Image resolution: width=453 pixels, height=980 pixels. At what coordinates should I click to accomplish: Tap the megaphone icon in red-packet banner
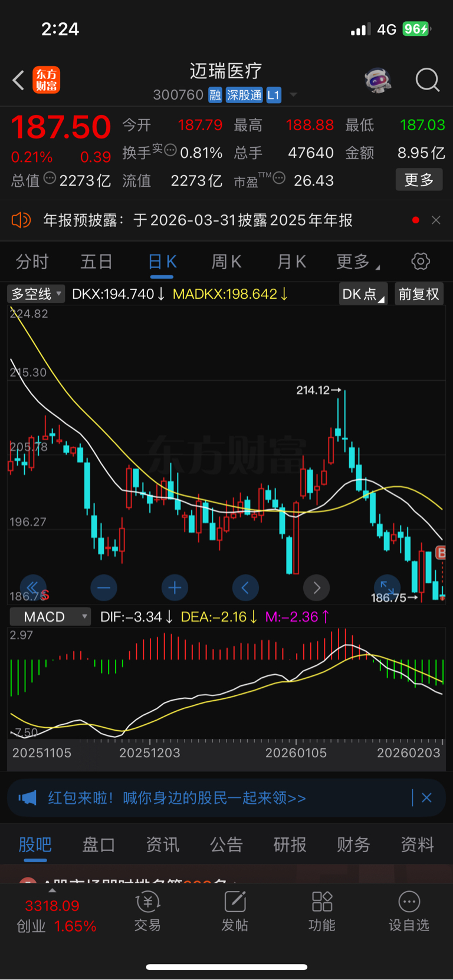pos(27,798)
